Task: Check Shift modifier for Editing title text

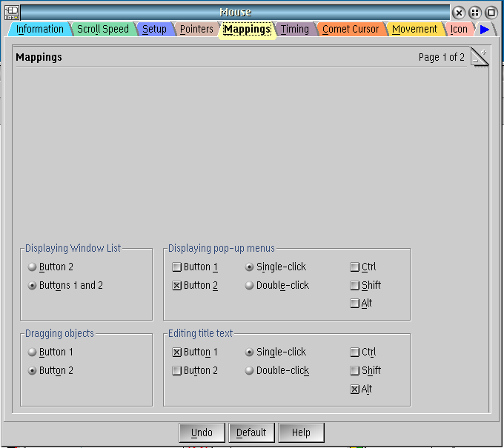Action: pyautogui.click(x=365, y=370)
